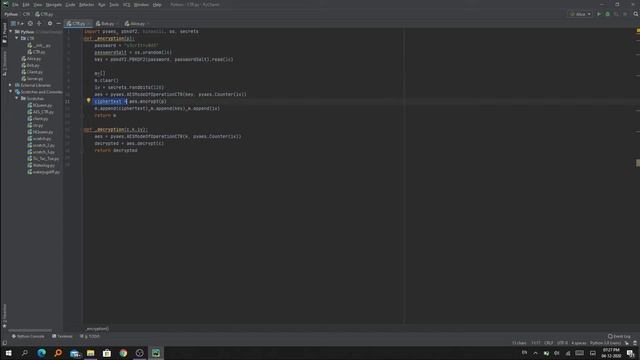Open the View menu
This screenshot has height=360, width=640.
tap(37, 4)
